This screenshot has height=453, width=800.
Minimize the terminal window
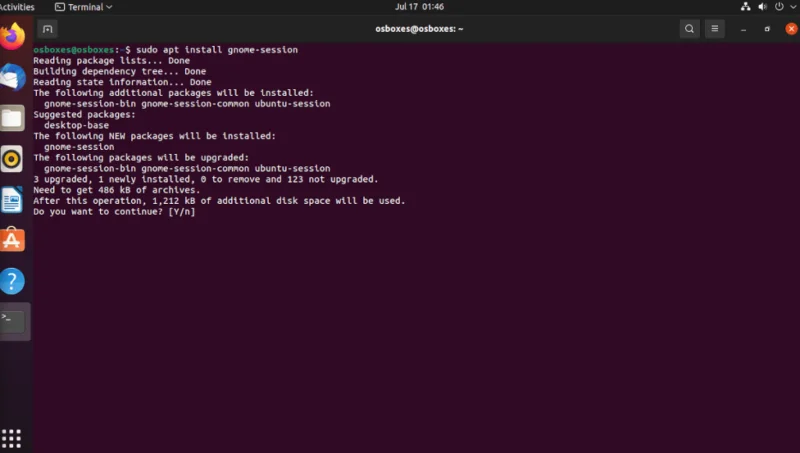(743, 29)
